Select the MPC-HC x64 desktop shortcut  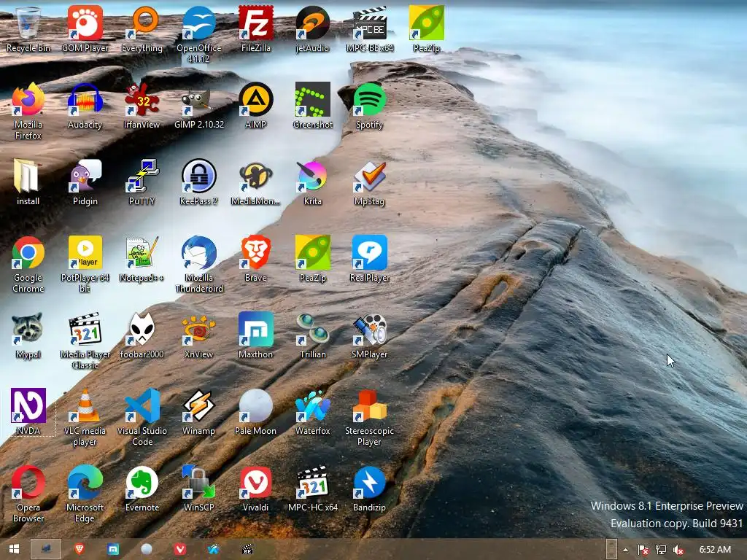pos(312,489)
